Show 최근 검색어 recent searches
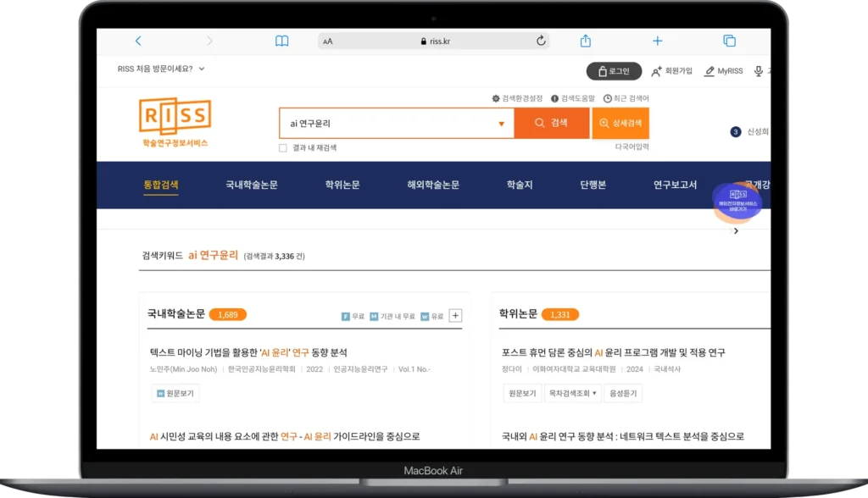 626,98
